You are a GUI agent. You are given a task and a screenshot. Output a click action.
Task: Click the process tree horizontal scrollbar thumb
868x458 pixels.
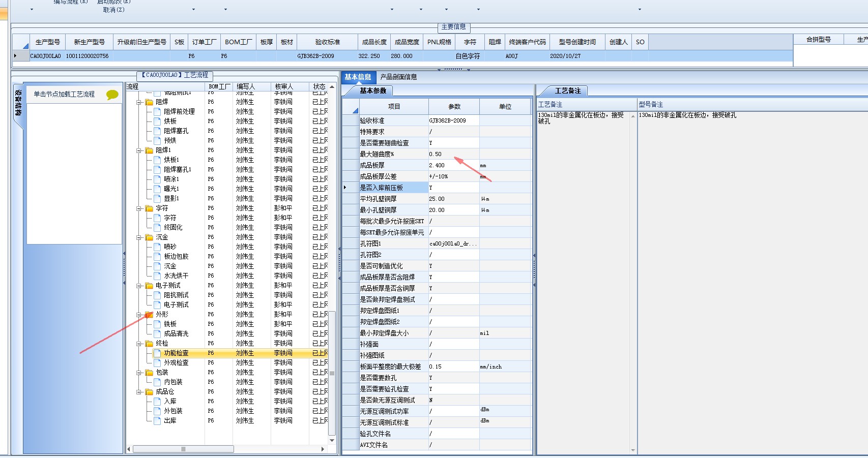pos(184,449)
